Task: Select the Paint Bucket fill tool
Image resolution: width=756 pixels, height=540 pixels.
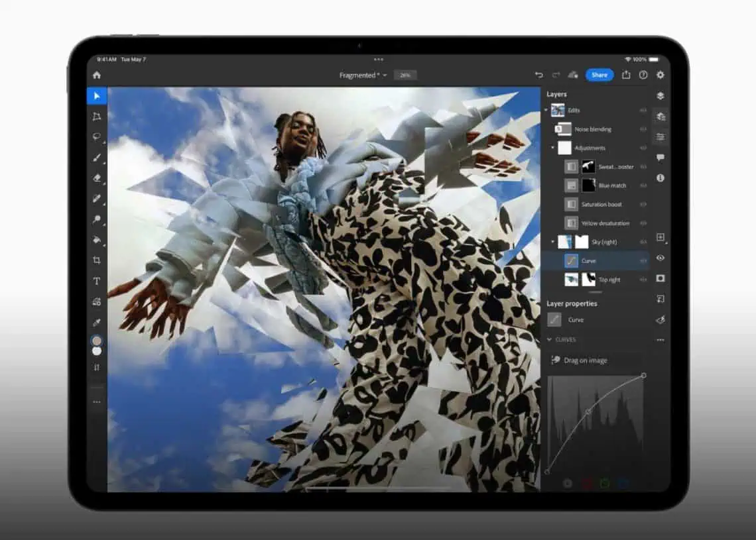Action: [97, 240]
